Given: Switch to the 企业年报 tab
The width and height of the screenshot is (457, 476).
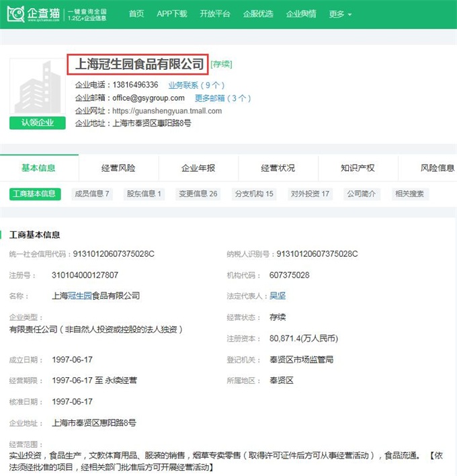Looking at the screenshot, I should tap(198, 168).
